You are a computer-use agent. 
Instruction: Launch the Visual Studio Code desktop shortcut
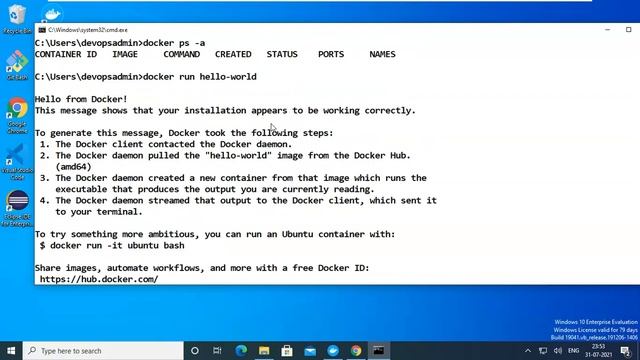(17, 162)
